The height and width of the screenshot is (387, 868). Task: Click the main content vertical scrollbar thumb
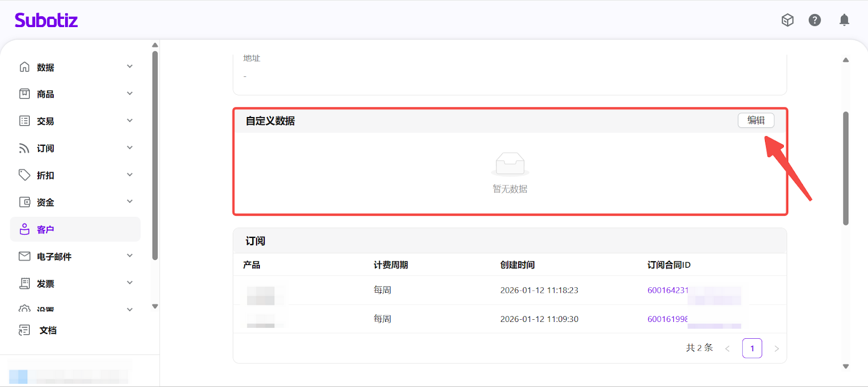(x=846, y=168)
